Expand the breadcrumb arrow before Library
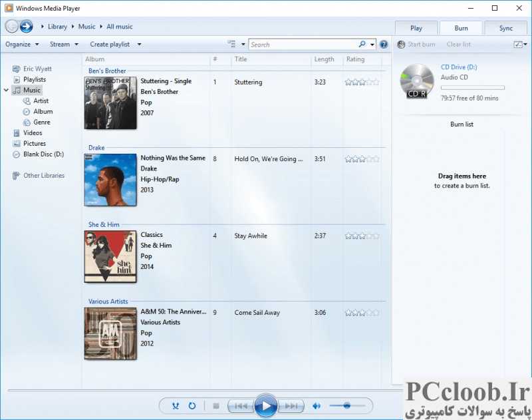Viewport: 532px width, 420px height. pos(43,27)
